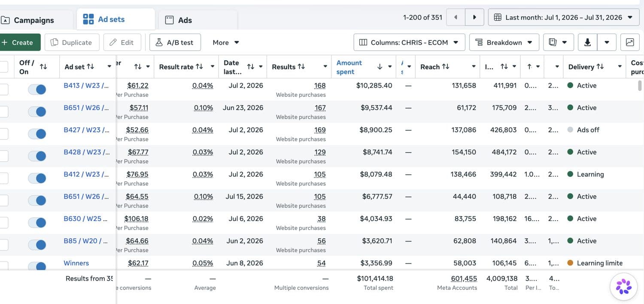Sort by Amount spent down arrow

click(380, 67)
